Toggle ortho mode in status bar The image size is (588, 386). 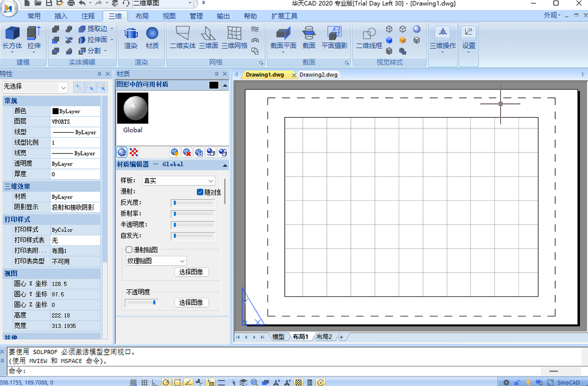(x=155, y=382)
